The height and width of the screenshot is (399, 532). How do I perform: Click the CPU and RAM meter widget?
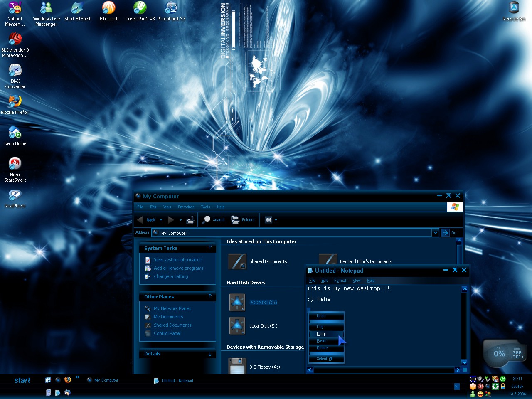pos(505,353)
